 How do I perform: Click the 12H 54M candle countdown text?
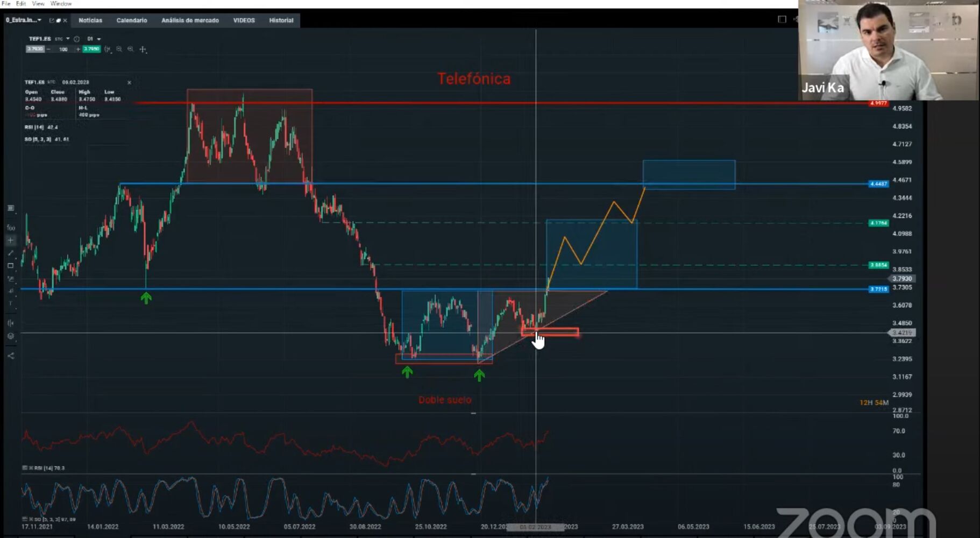(x=874, y=402)
